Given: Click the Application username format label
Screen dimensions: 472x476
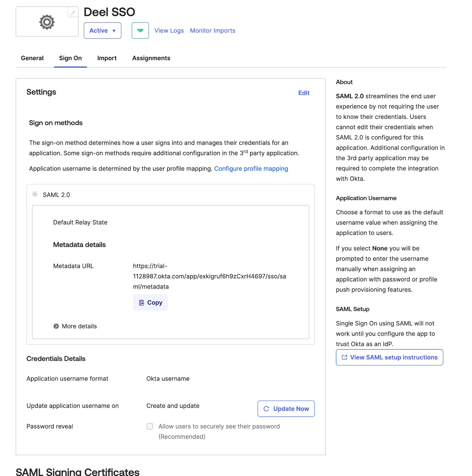Looking at the screenshot, I should (67, 379).
